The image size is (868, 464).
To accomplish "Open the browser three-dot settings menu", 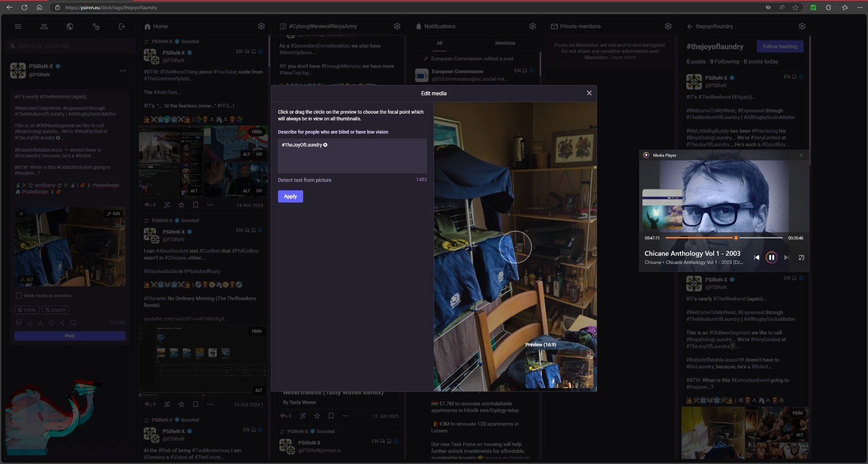I will pos(860,7).
